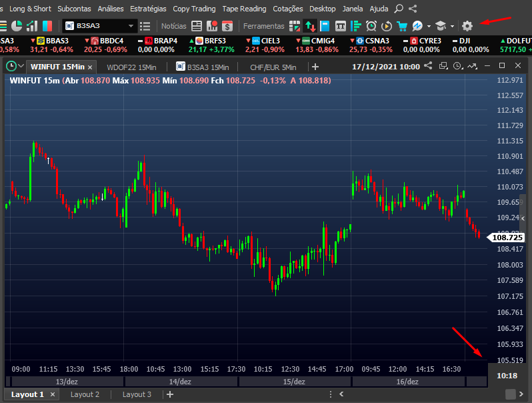Open the green-red arrows trading tool icon

[311, 26]
